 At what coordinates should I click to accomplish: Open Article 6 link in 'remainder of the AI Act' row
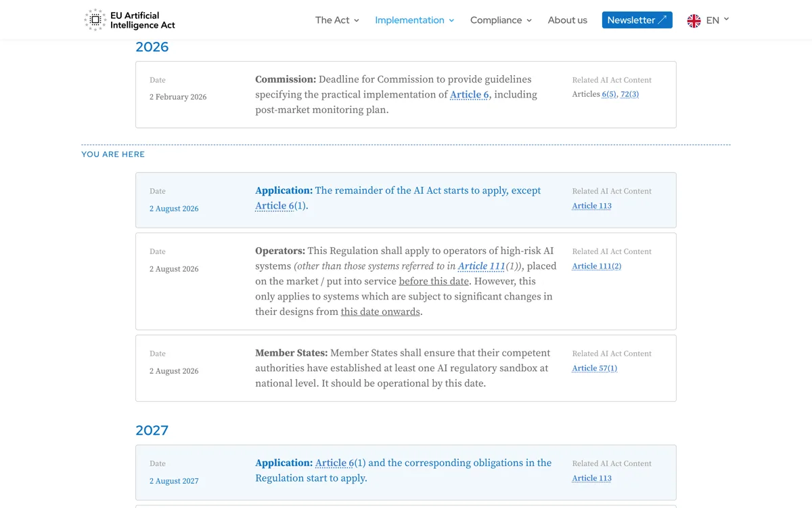pyautogui.click(x=275, y=206)
